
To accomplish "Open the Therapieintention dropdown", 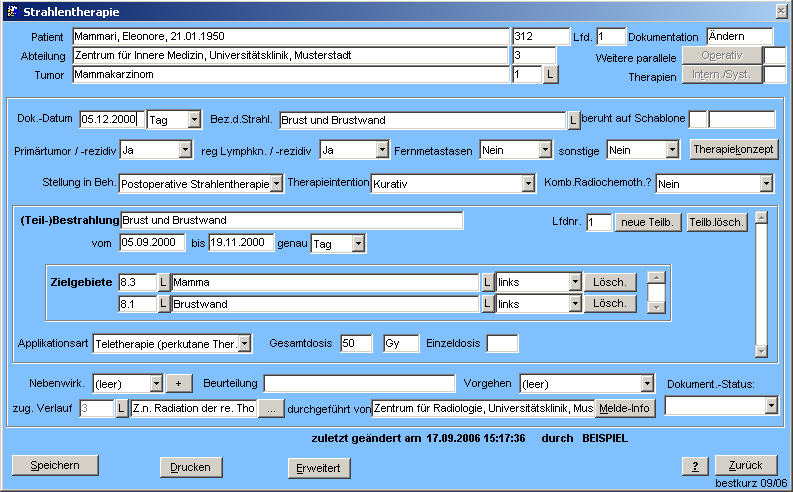I will [x=528, y=184].
